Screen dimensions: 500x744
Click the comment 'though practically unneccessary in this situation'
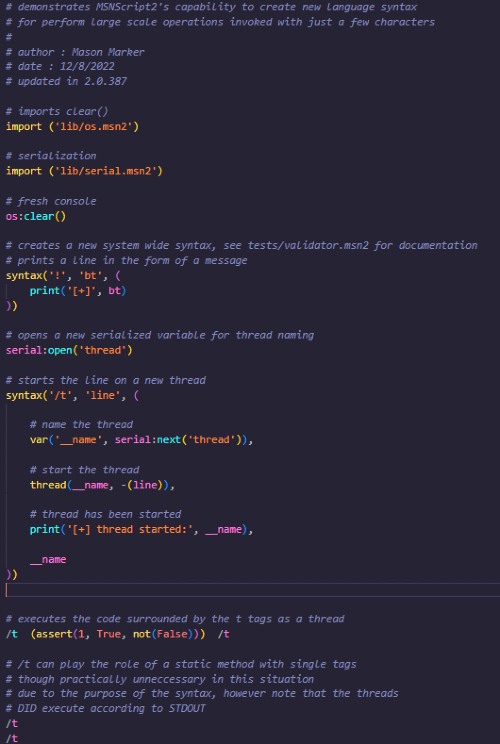click(x=160, y=679)
